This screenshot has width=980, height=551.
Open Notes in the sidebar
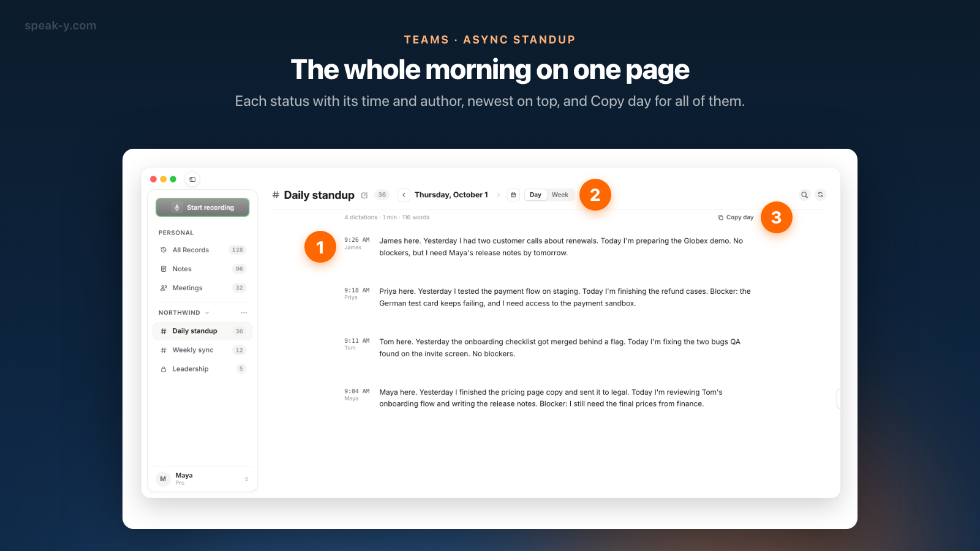coord(203,269)
